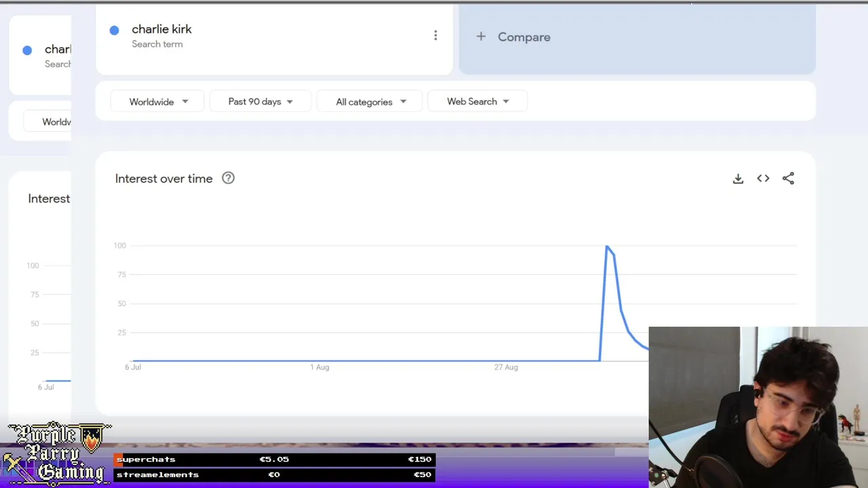868x488 pixels.
Task: Open the Worldwide dropdown in the background panel
Action: pos(47,122)
